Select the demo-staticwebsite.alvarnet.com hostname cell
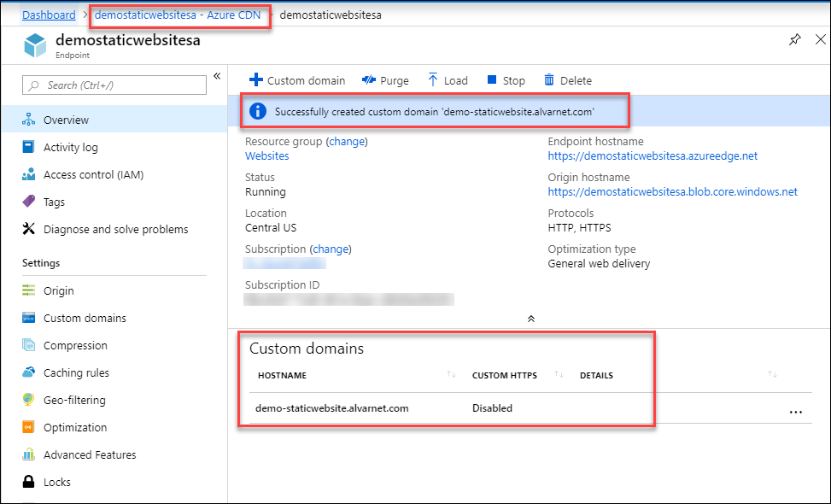Viewport: 831px width, 504px height. click(331, 408)
